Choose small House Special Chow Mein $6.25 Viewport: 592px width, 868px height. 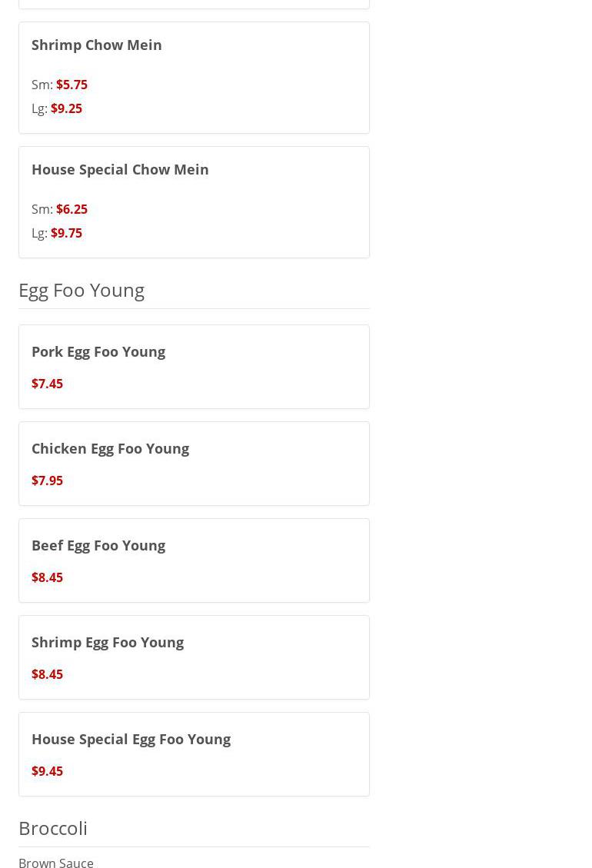click(x=72, y=209)
